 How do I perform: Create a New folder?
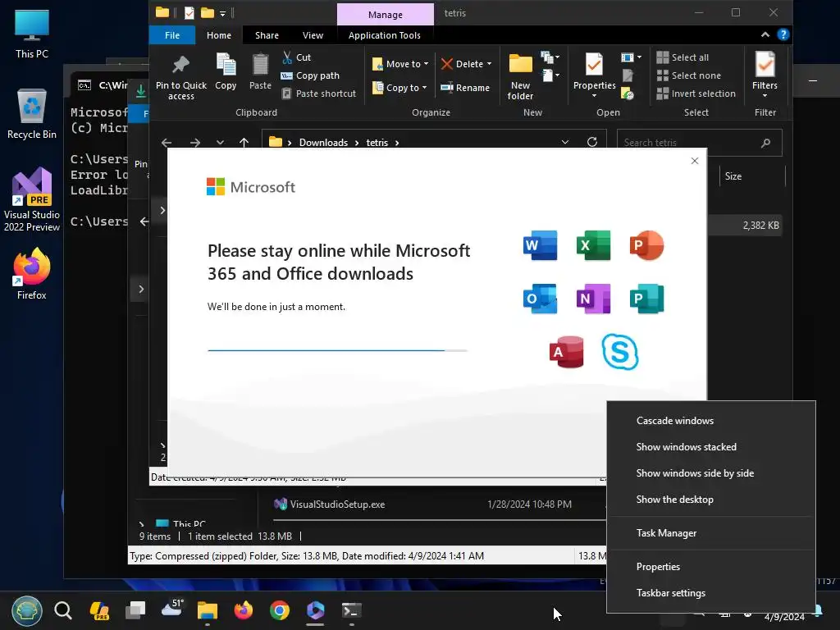click(520, 77)
